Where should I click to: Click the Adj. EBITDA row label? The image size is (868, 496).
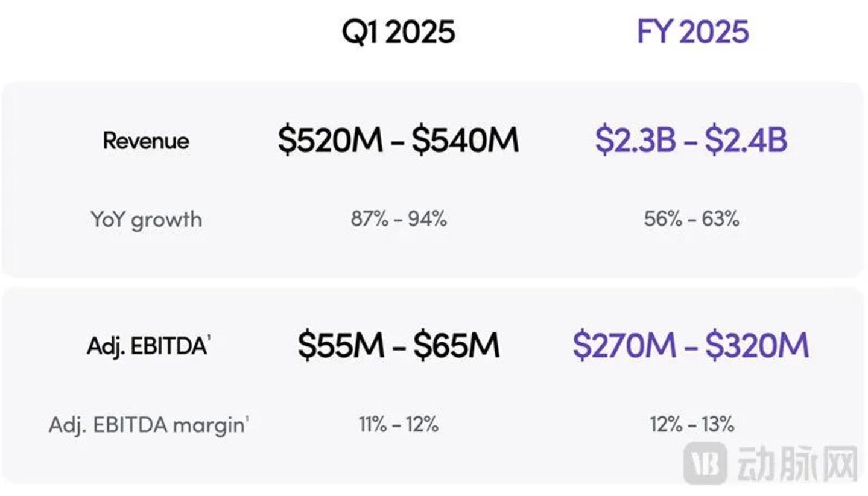[x=147, y=346]
